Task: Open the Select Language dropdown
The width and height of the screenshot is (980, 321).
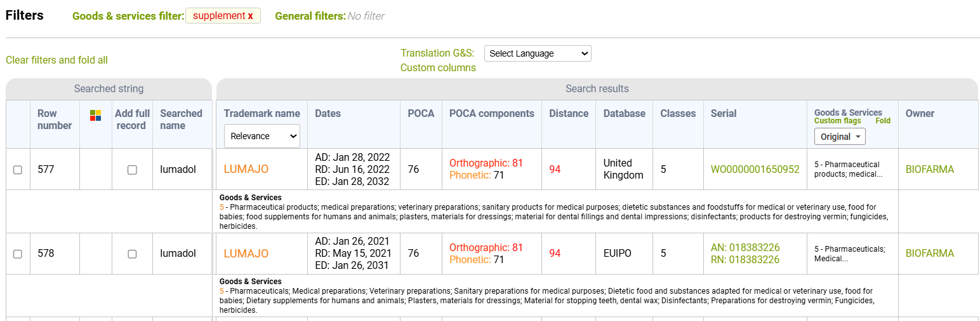Action: tap(538, 54)
